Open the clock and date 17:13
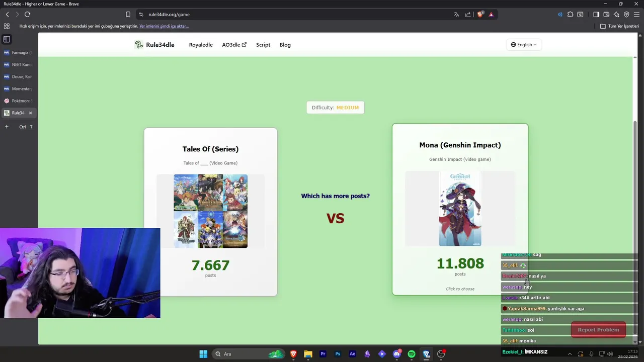 [x=628, y=354]
